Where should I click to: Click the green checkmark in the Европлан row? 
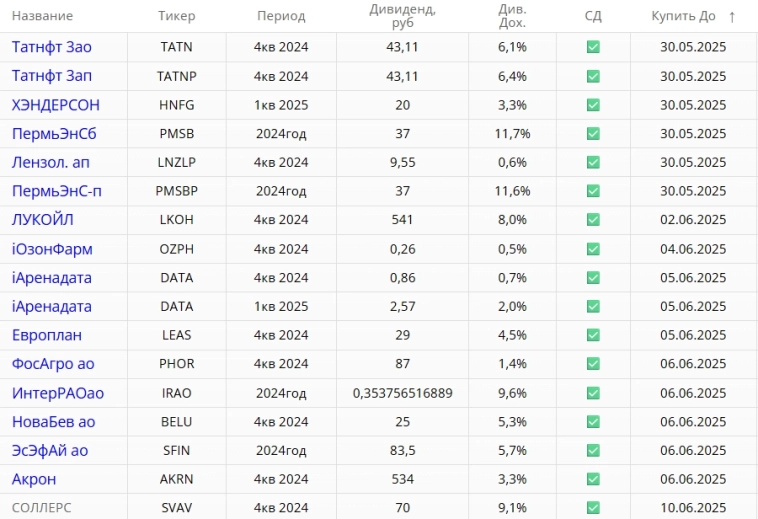coord(593,335)
